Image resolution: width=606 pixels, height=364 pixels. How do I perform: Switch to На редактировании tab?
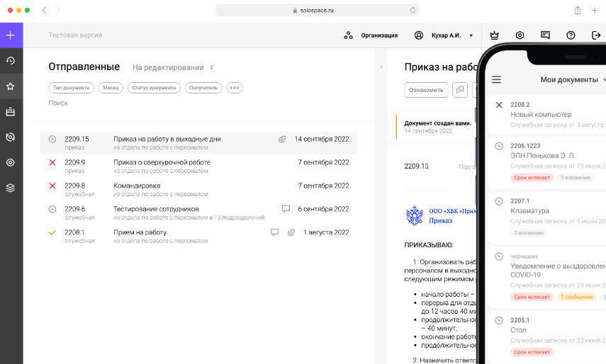[168, 67]
